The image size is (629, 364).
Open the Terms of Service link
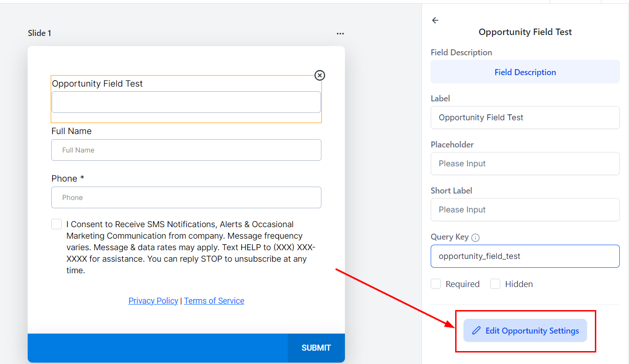[x=214, y=301]
